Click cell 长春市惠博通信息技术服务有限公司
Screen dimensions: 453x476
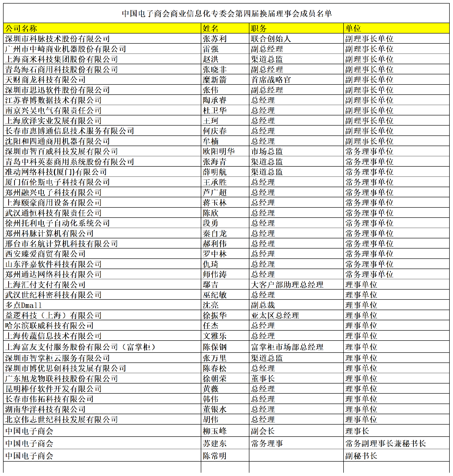102,131
